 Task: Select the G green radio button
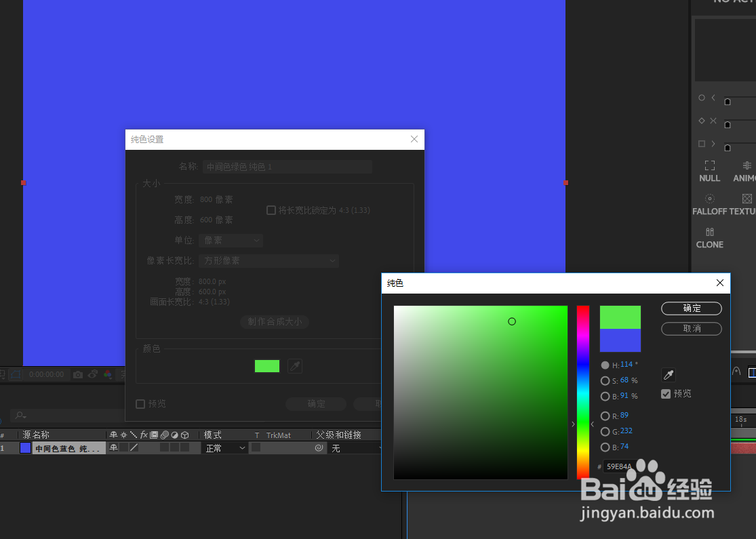point(605,431)
